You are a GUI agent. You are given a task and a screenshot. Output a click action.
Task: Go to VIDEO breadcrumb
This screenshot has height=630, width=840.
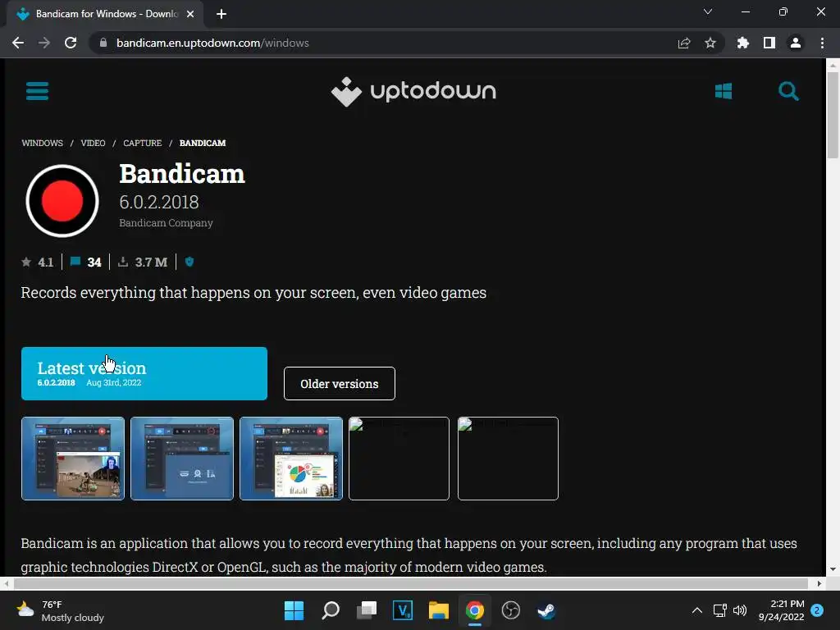[x=93, y=143]
